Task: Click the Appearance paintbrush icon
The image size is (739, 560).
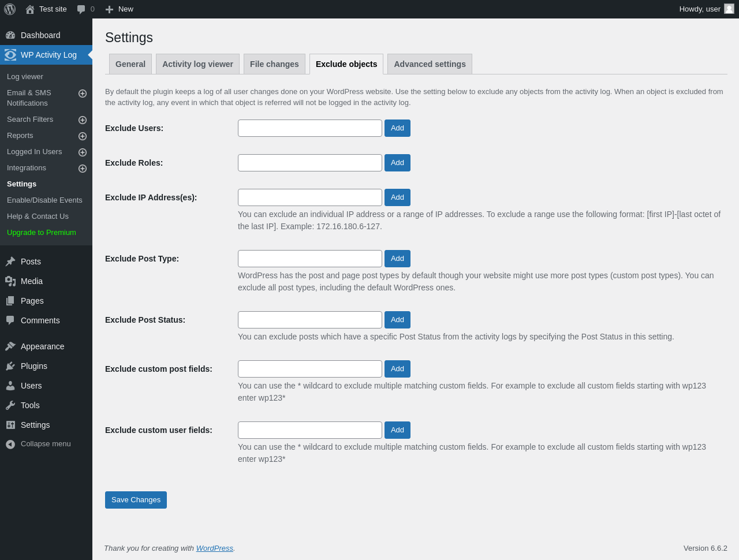Action: pyautogui.click(x=10, y=346)
